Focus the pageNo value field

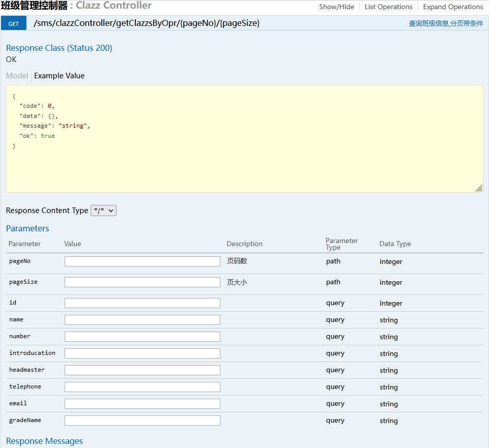tap(142, 261)
